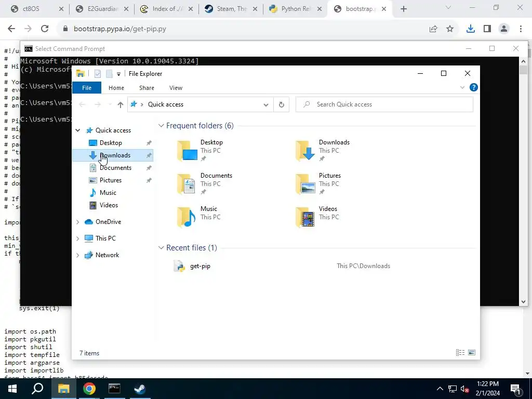The image size is (532, 399).
Task: Open Chrome profile avatar
Action: tap(504, 29)
